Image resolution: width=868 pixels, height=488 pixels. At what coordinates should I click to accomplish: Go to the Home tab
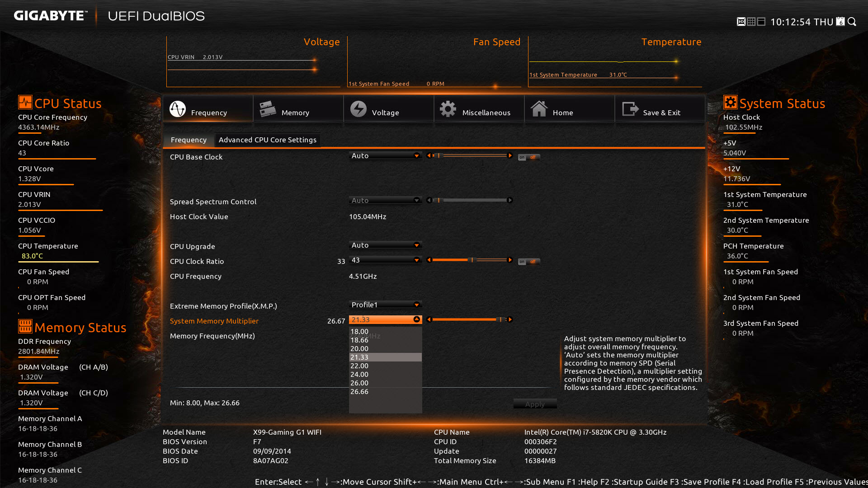pos(570,109)
